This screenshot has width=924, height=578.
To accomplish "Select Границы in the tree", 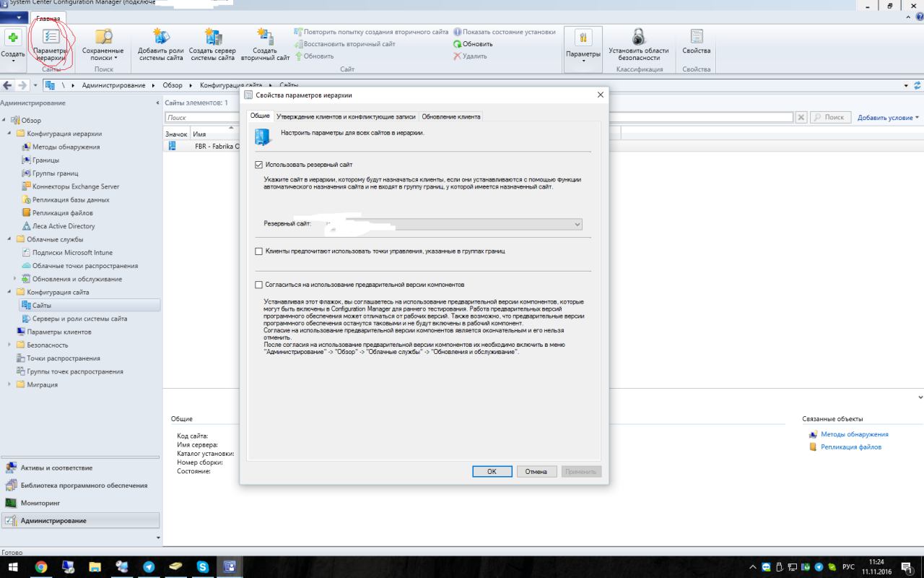I will pos(45,160).
